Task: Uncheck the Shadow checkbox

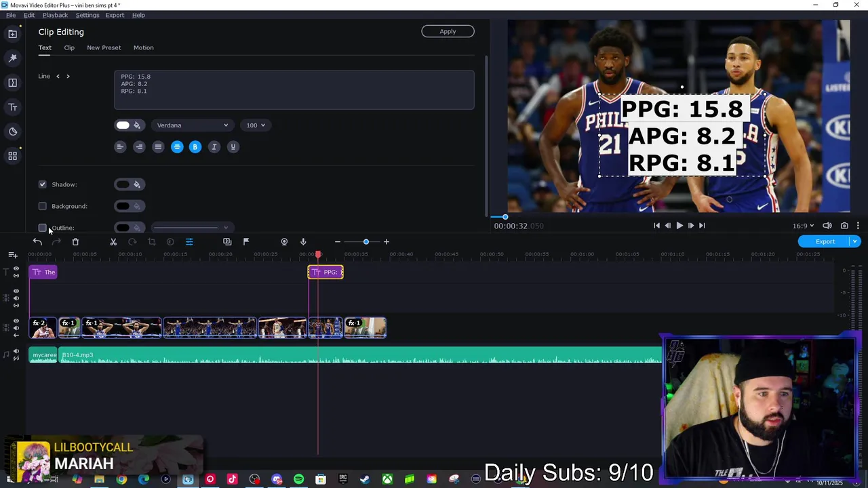Action: [x=43, y=184]
